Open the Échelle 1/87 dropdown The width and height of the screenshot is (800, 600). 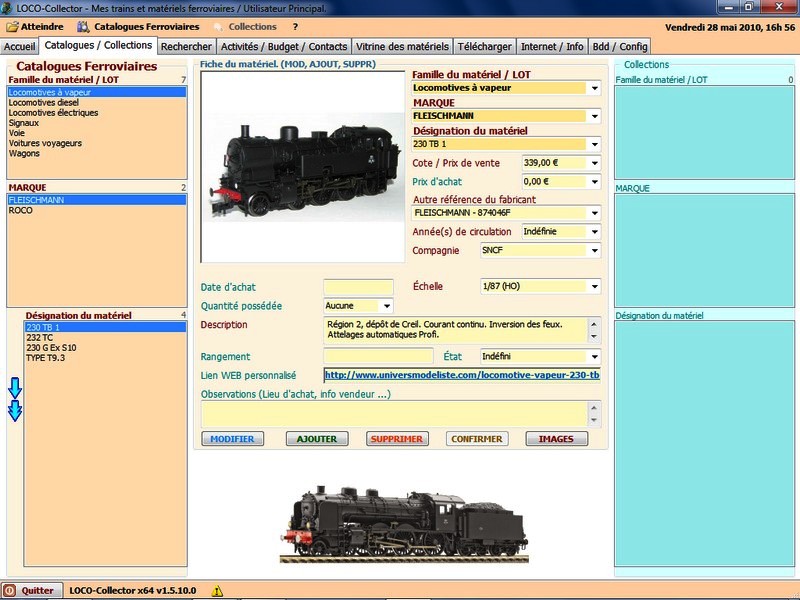point(594,286)
